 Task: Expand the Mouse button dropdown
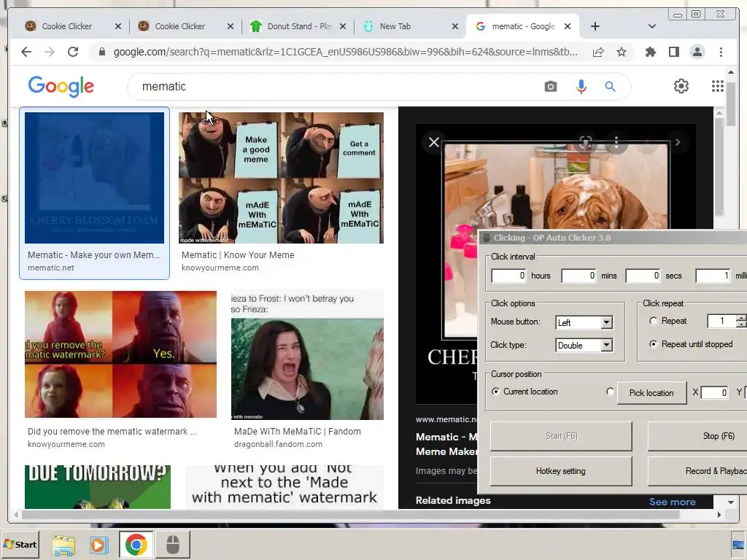606,323
